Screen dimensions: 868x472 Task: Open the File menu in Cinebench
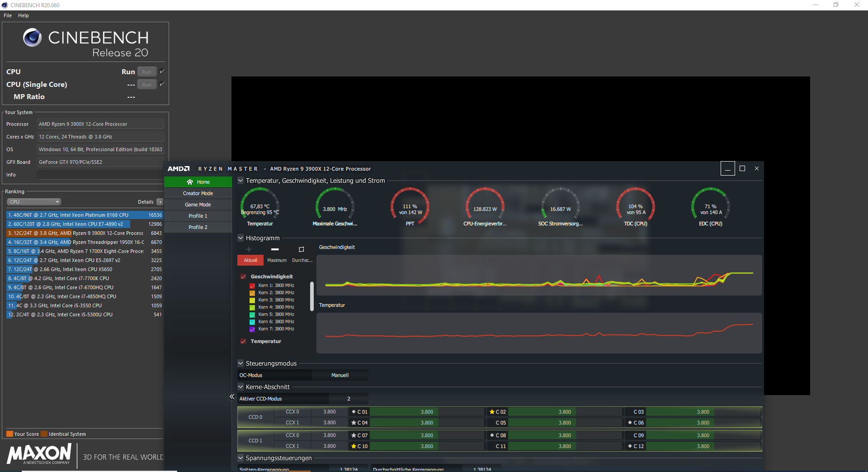[8, 15]
